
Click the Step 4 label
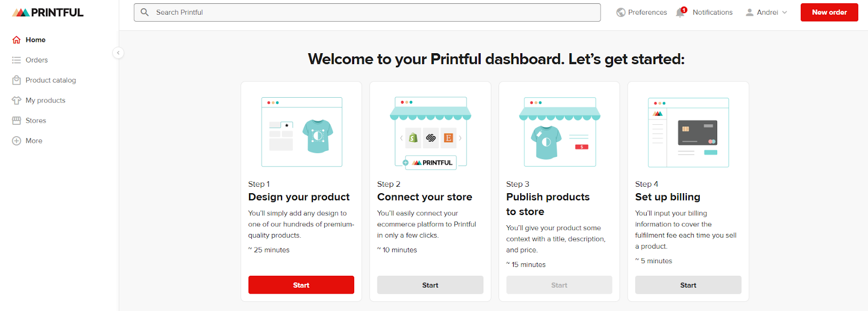(647, 184)
